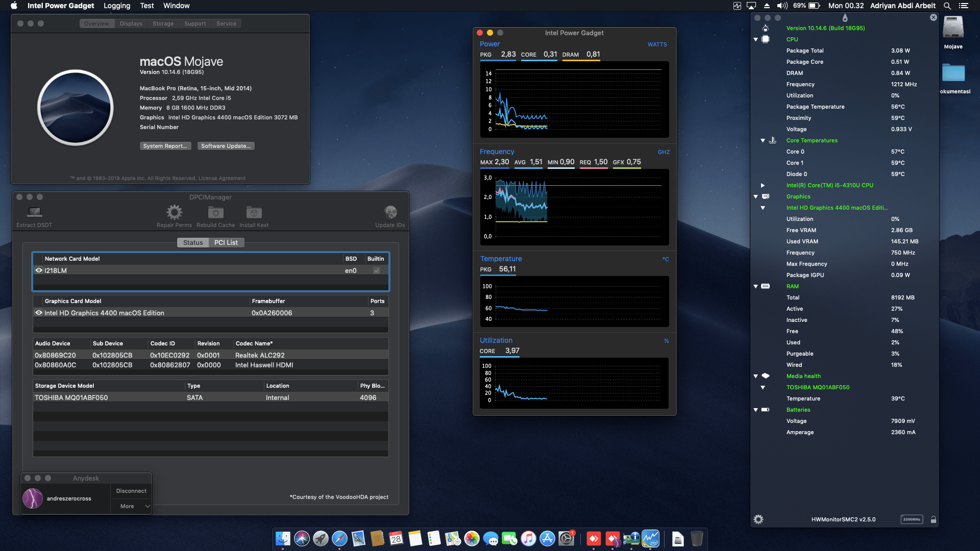The image size is (980, 551).
Task: Click the Extract DSDT icon
Action: [x=34, y=213]
